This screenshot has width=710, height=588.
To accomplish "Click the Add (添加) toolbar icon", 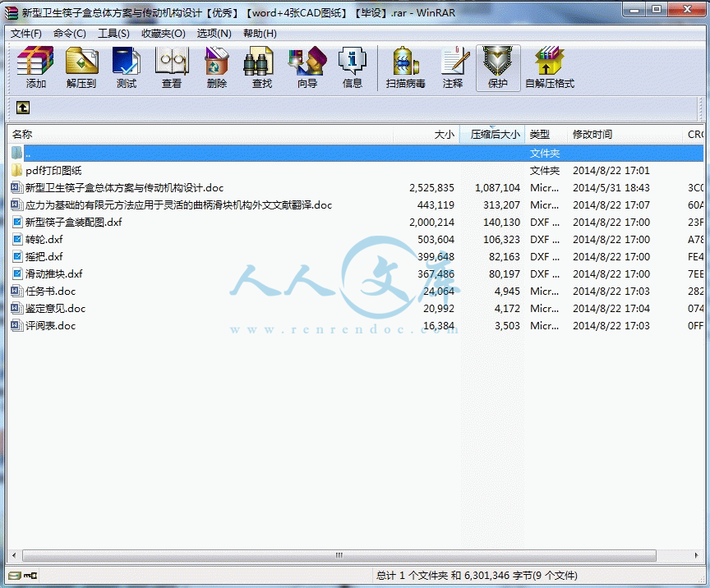I will pos(35,67).
